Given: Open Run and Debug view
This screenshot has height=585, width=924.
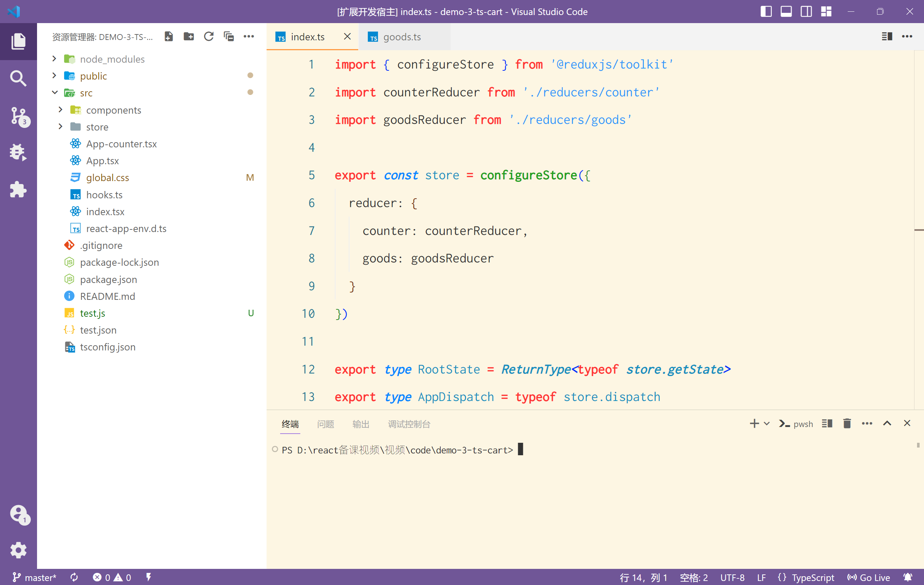Looking at the screenshot, I should pos(18,152).
